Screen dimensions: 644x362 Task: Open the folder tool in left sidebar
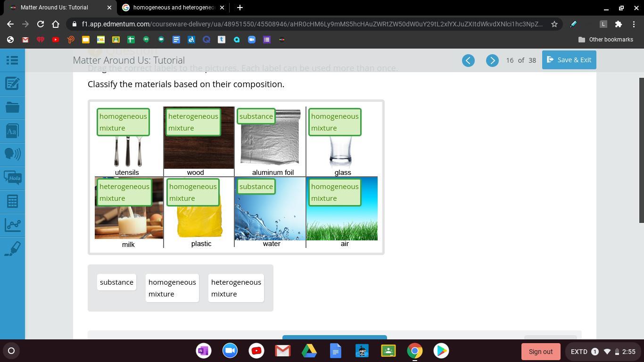(x=12, y=107)
